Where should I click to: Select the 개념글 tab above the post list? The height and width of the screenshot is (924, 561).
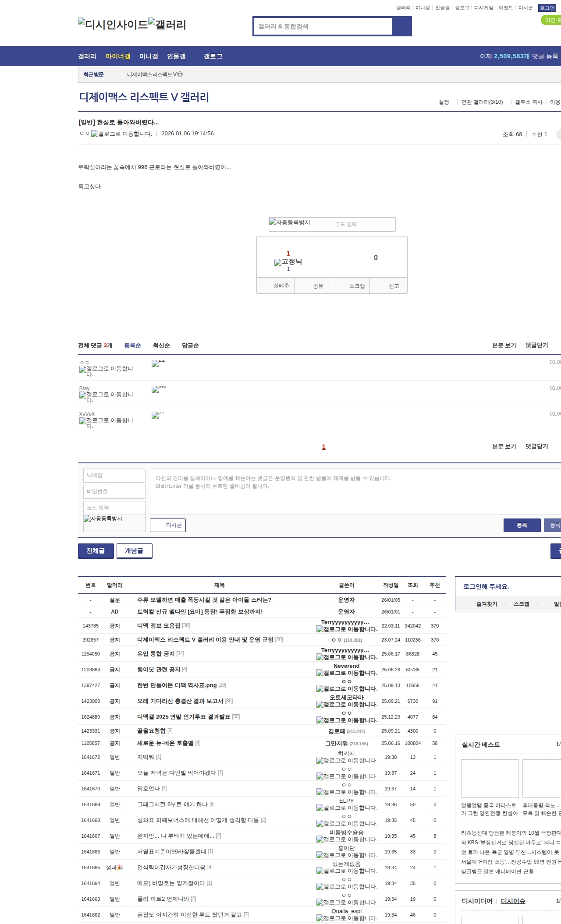pyautogui.click(x=134, y=551)
